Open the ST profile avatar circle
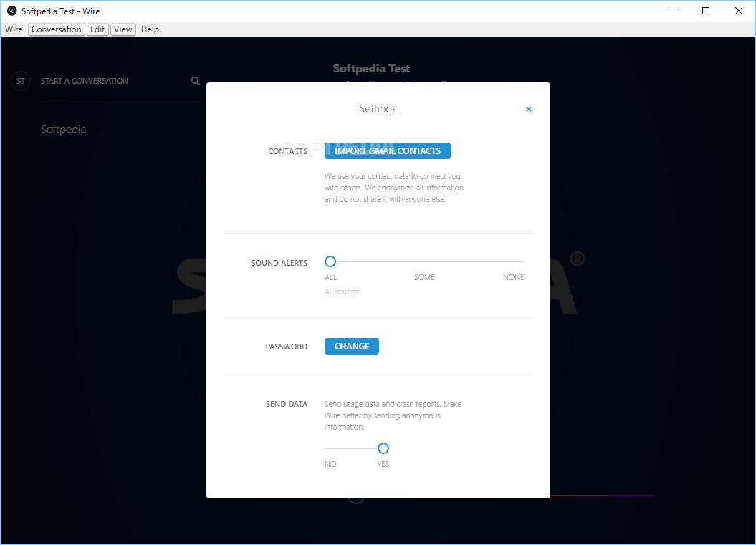This screenshot has width=756, height=545. tap(21, 81)
